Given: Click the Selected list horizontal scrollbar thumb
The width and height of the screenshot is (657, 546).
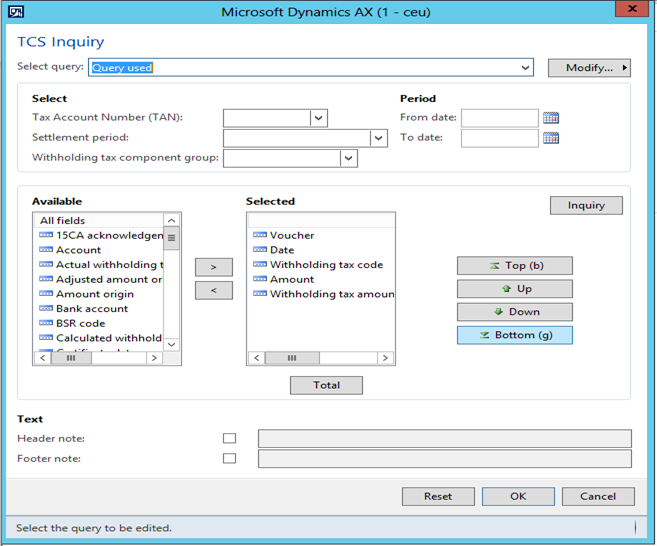Looking at the screenshot, I should pyautogui.click(x=292, y=358).
